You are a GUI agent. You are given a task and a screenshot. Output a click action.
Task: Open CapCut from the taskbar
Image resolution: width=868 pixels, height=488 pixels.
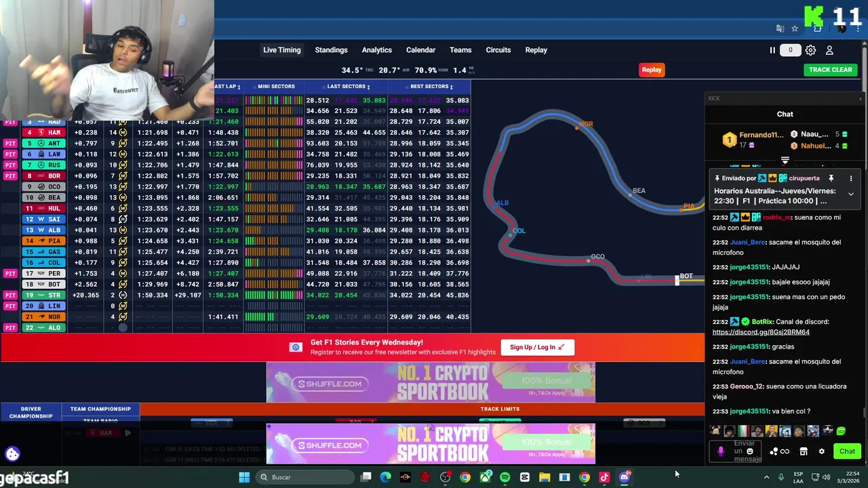[x=524, y=477]
